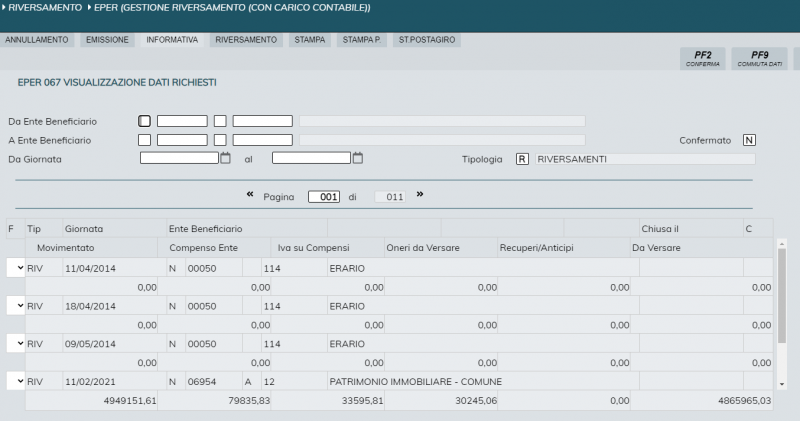The width and height of the screenshot is (800, 421).
Task: Open calendar picker for Da Giornata start date
Action: (225, 158)
